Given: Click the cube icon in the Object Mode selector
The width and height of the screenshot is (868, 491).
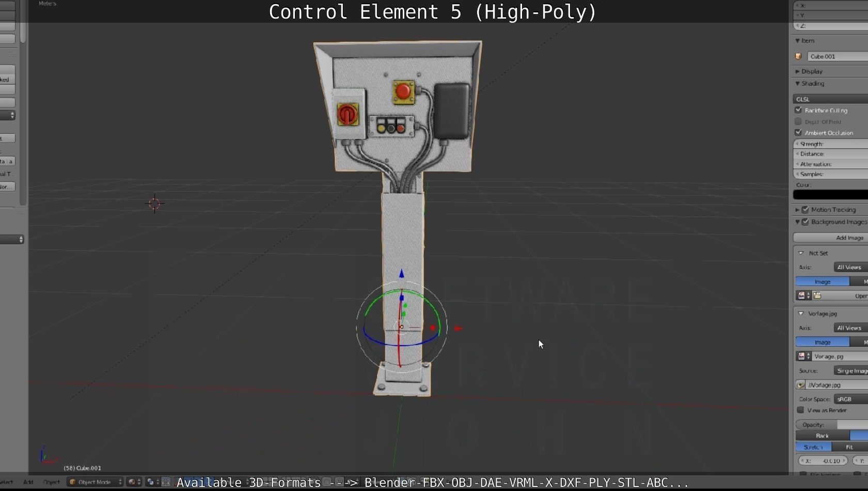Looking at the screenshot, I should [73, 482].
